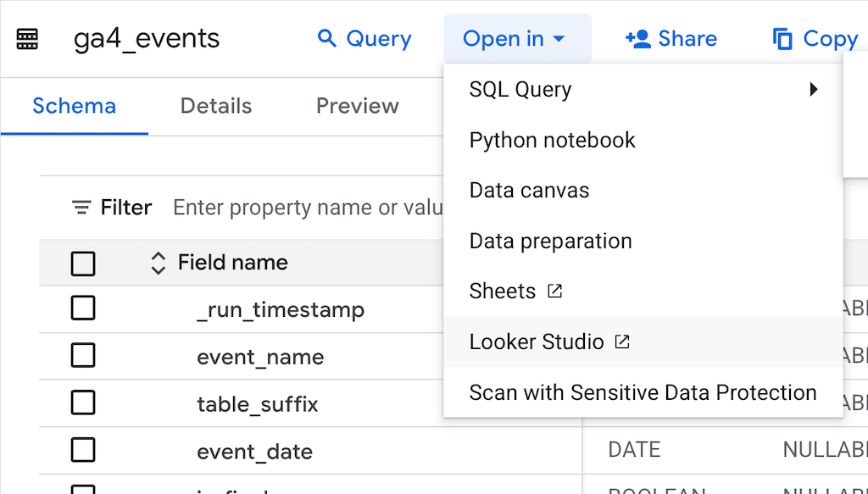
Task: Click the Share button label
Action: [x=687, y=39]
